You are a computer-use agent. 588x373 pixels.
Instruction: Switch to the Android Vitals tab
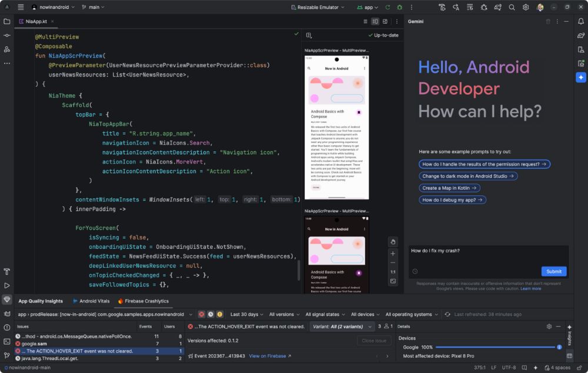[91, 301]
